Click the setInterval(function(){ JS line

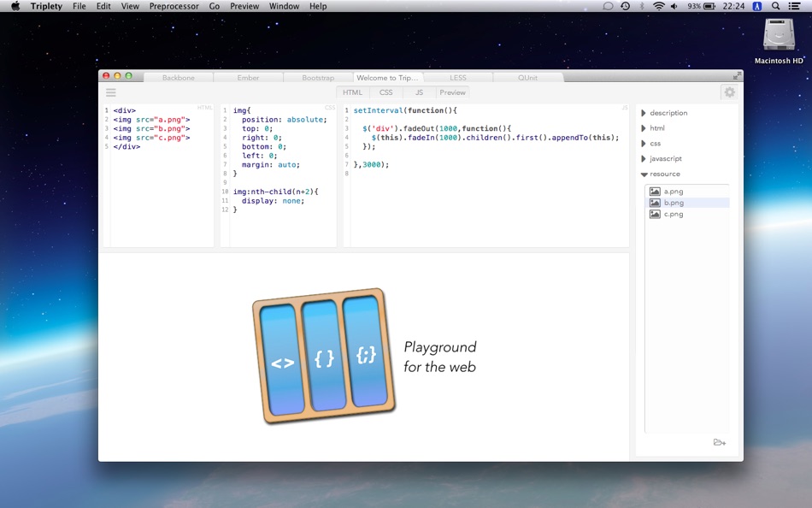405,110
